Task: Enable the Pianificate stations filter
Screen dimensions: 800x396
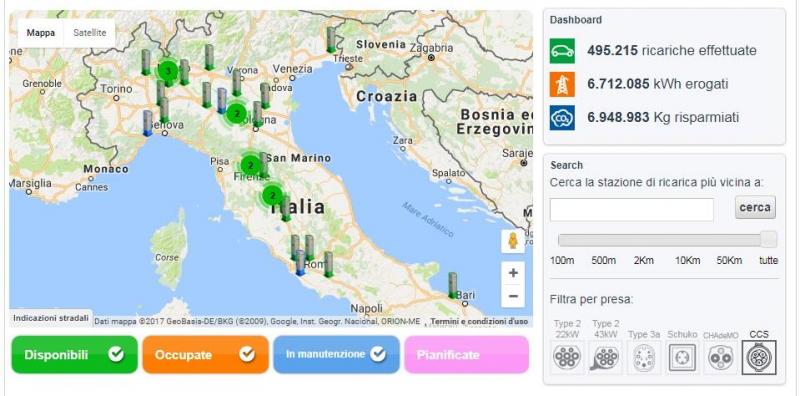Action: click(467, 355)
